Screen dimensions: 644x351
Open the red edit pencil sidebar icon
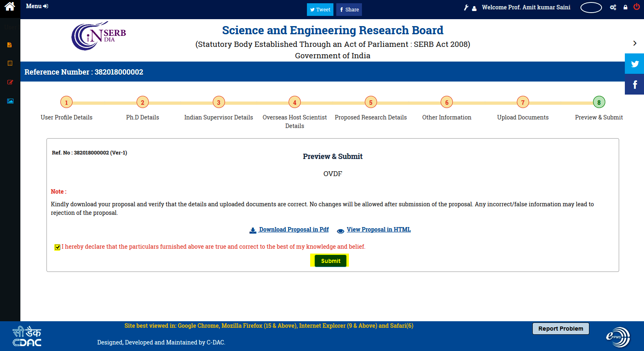(x=10, y=82)
